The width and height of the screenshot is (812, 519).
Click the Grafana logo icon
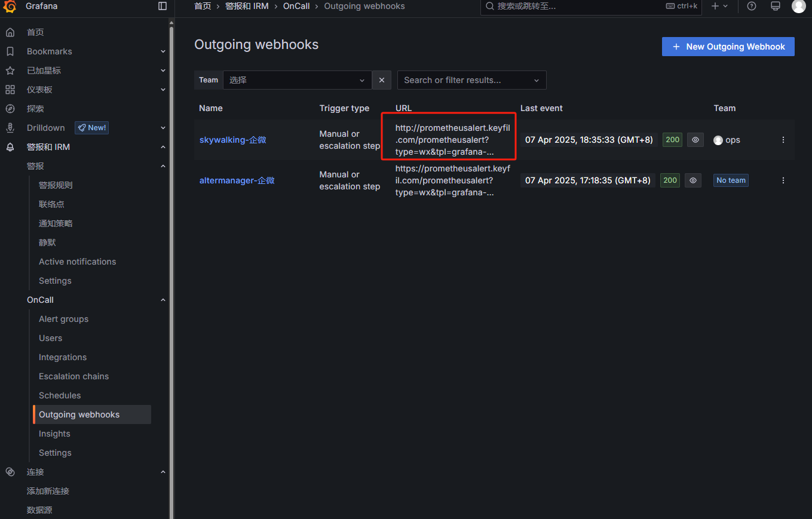(10, 6)
